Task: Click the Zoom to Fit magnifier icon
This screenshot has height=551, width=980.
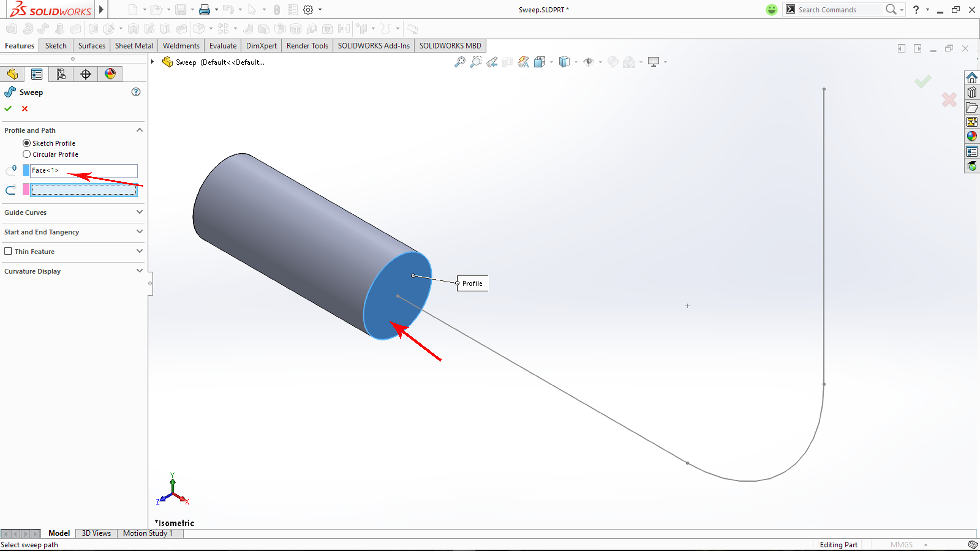Action: point(460,62)
